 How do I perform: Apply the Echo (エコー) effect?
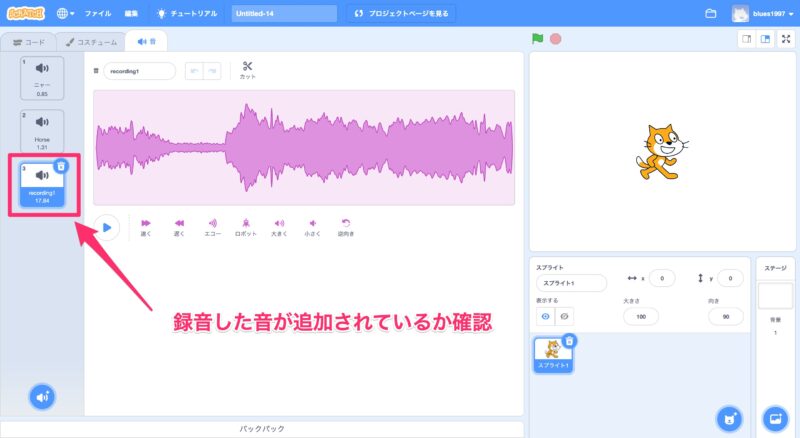click(212, 226)
